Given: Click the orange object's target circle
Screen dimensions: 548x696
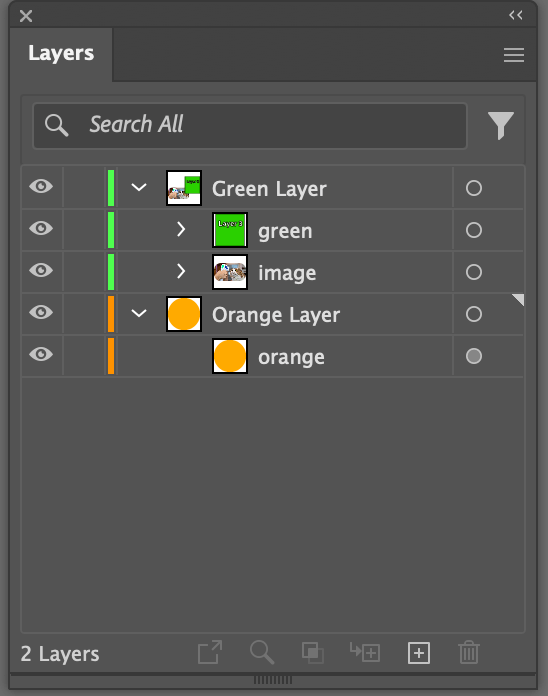Looking at the screenshot, I should tap(474, 356).
